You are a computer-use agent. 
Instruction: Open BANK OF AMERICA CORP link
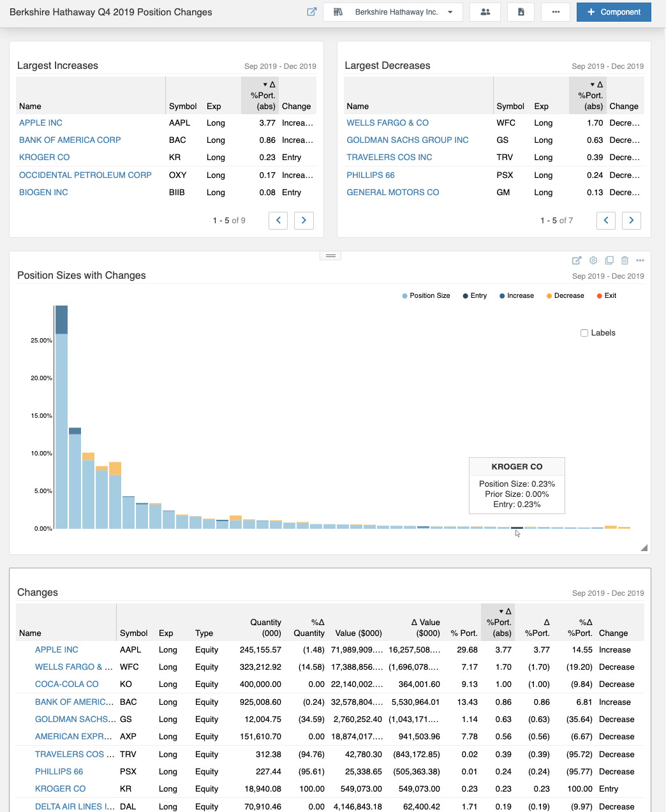(70, 140)
